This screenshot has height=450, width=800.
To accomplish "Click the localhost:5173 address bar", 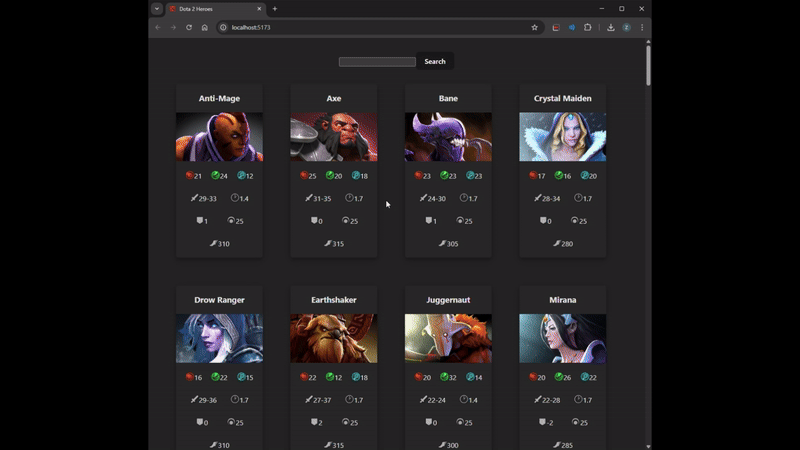I will click(379, 28).
